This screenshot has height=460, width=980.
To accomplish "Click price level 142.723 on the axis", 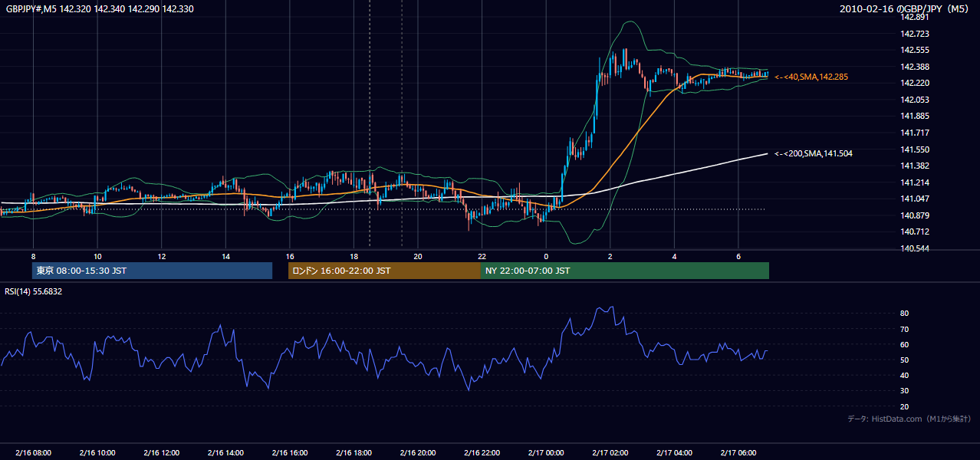I will 914,34.
